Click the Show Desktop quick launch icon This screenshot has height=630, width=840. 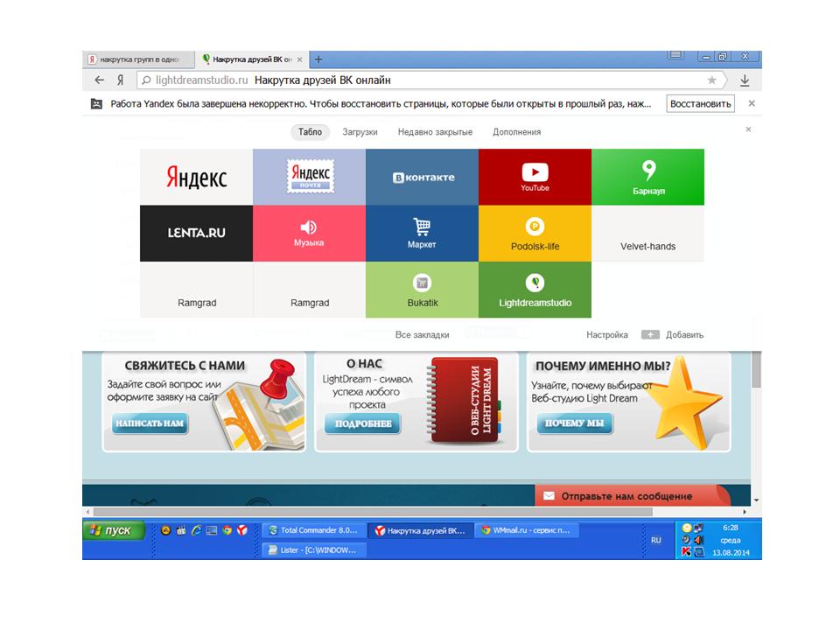coord(212,530)
